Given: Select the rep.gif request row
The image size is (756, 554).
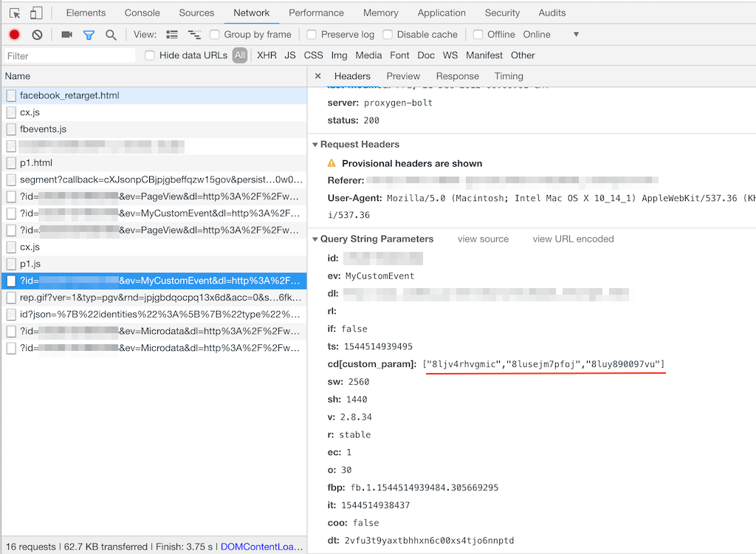Looking at the screenshot, I should 154,298.
